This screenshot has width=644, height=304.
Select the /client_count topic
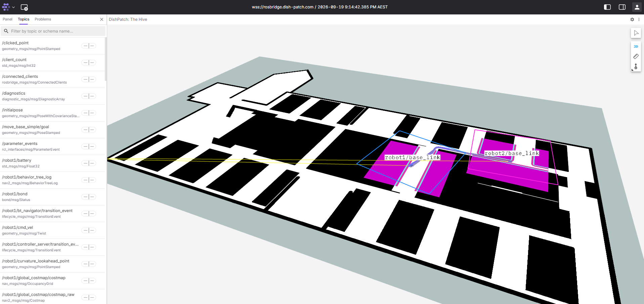click(x=52, y=63)
